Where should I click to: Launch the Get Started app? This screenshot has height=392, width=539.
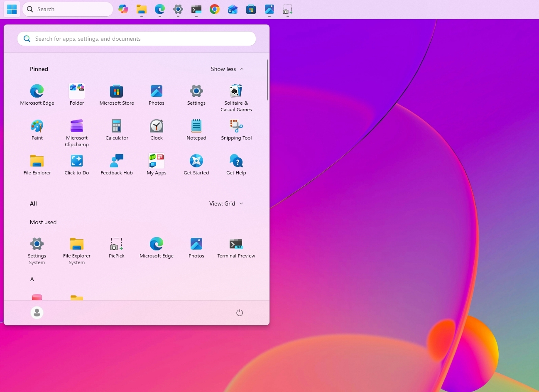(x=196, y=165)
